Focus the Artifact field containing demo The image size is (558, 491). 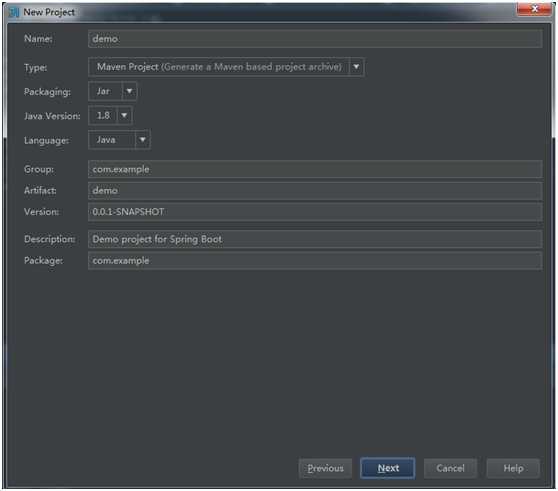pyautogui.click(x=315, y=191)
